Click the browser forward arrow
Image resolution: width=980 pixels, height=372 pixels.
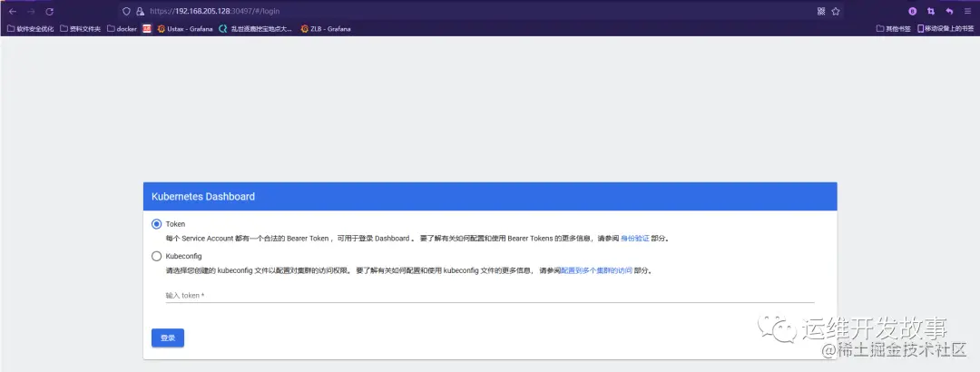[x=31, y=11]
